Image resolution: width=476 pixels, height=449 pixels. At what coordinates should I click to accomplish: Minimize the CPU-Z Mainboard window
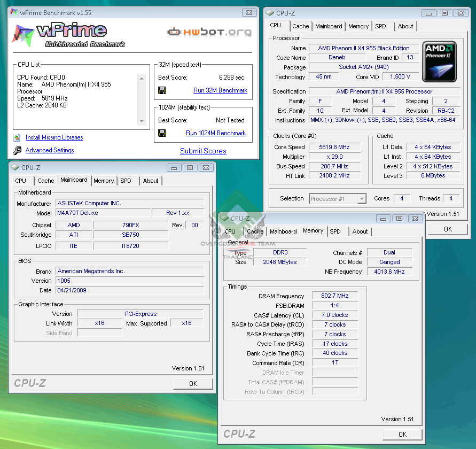pyautogui.click(x=174, y=168)
